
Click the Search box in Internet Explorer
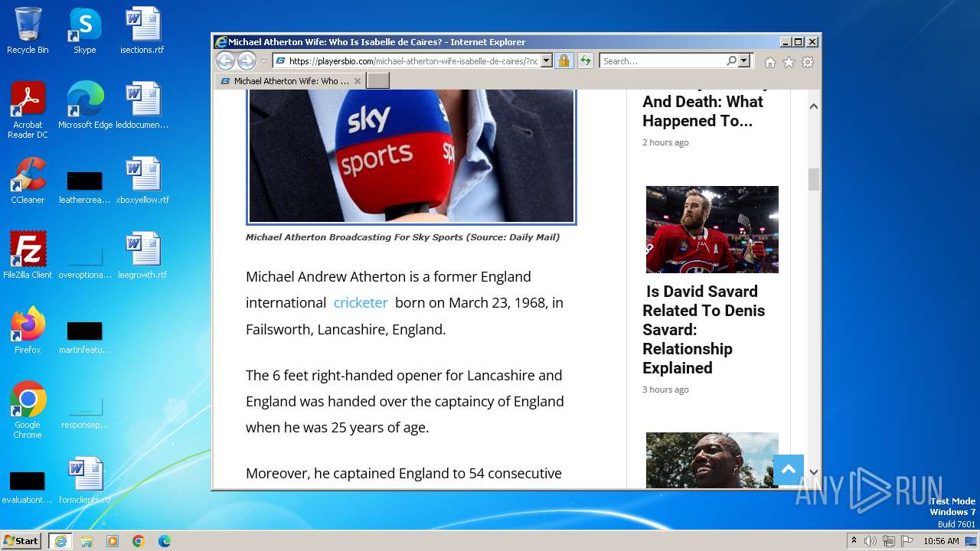pos(663,61)
